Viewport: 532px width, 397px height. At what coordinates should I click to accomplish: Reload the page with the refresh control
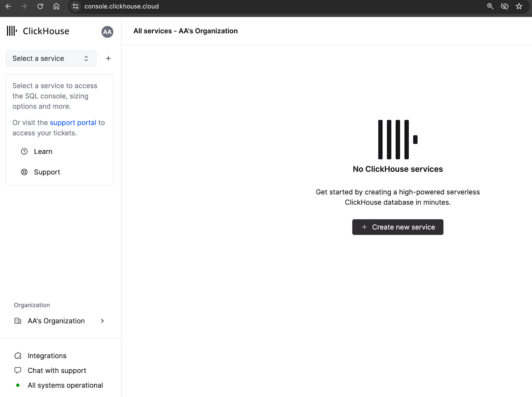40,6
